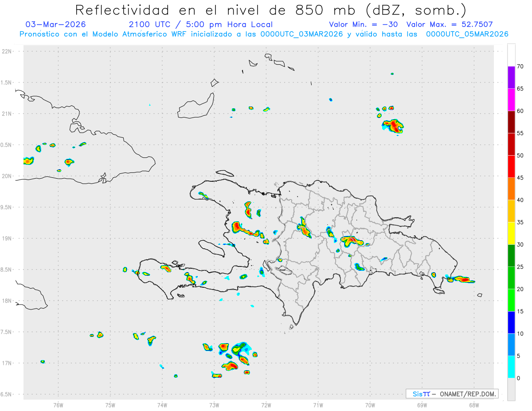
Task: Select the "17N" latitude axis label
Action: pyautogui.click(x=8, y=363)
